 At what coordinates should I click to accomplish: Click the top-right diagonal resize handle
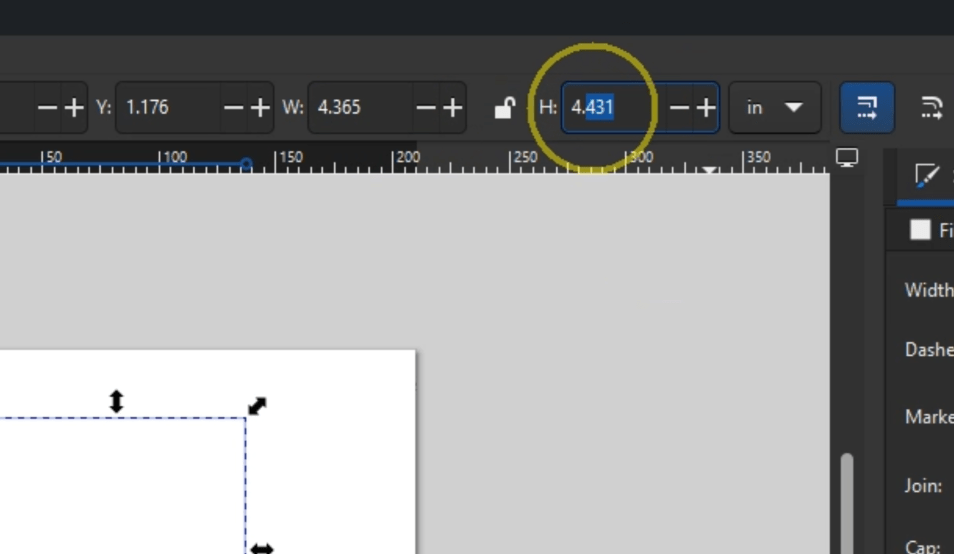pyautogui.click(x=257, y=406)
